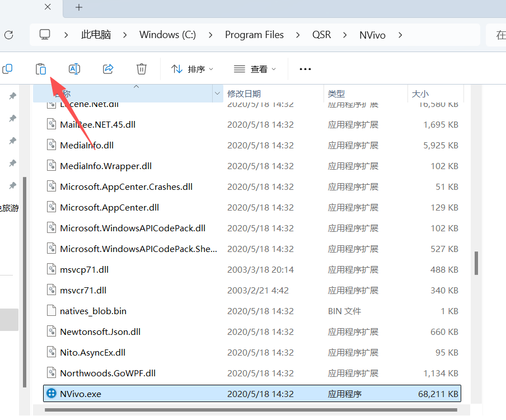Click the Rename icon in toolbar
The image size is (506, 420).
74,69
